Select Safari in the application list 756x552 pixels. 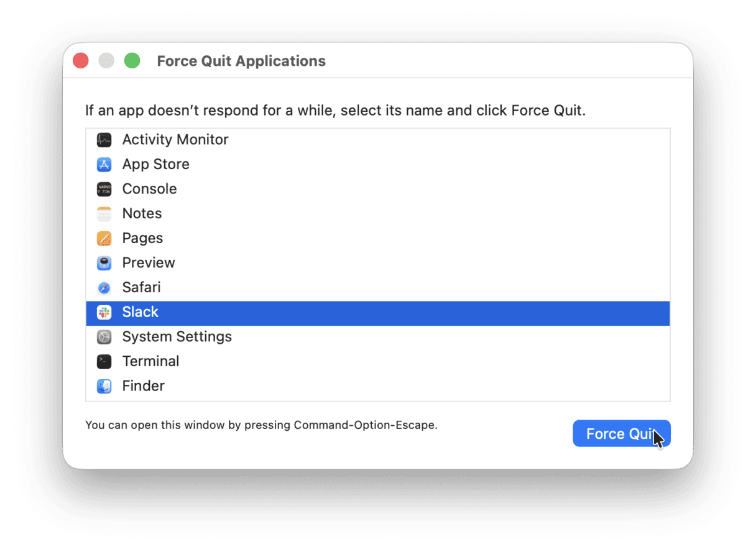point(141,287)
